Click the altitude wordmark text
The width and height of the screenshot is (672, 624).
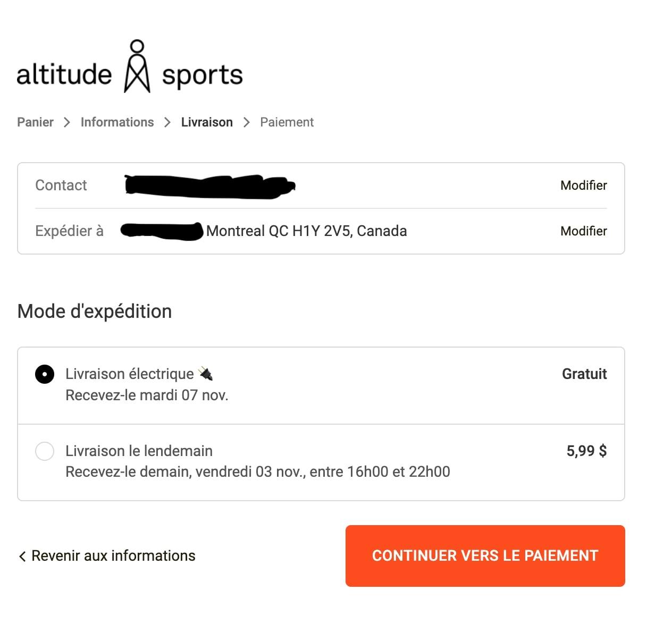point(64,74)
